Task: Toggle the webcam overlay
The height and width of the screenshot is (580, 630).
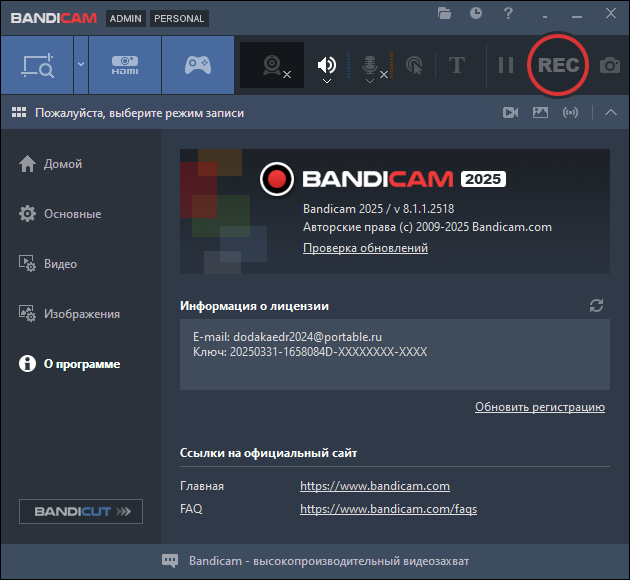Action: point(272,65)
